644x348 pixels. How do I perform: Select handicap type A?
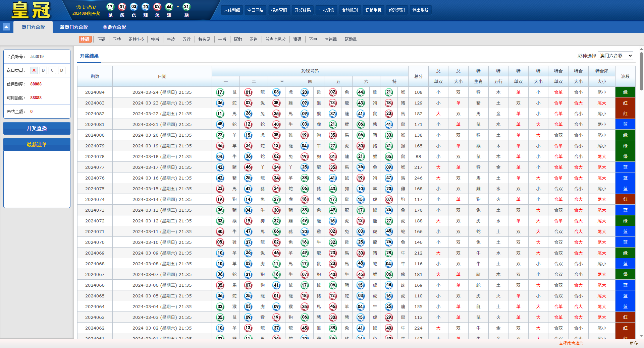click(34, 70)
